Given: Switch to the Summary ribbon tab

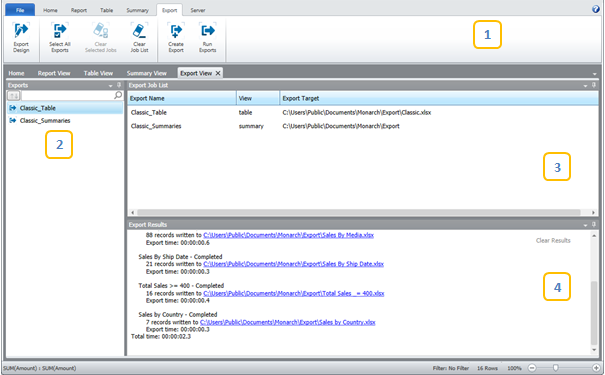Looking at the screenshot, I should [137, 10].
